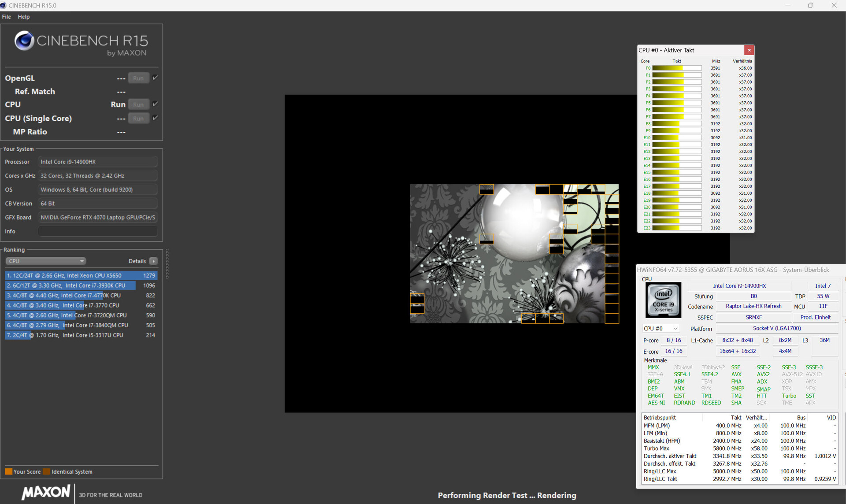Click the Identical System legend swatch
Screen dimensions: 846x504
point(46,472)
